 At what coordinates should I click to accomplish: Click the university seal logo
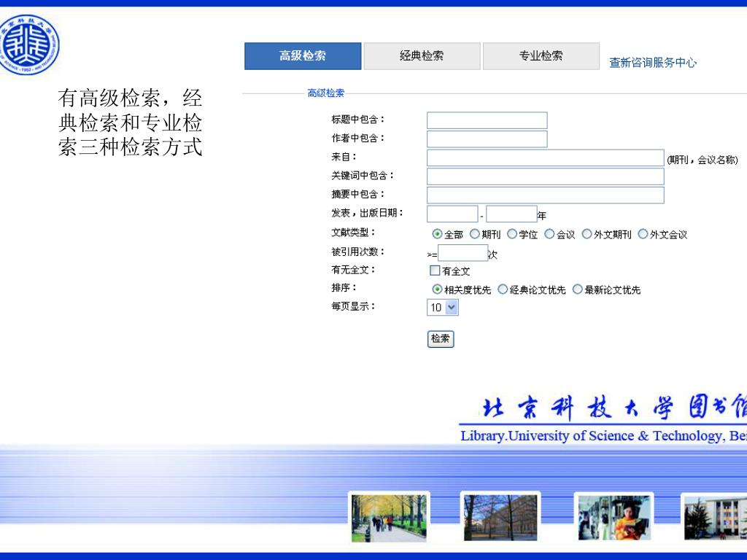29,44
